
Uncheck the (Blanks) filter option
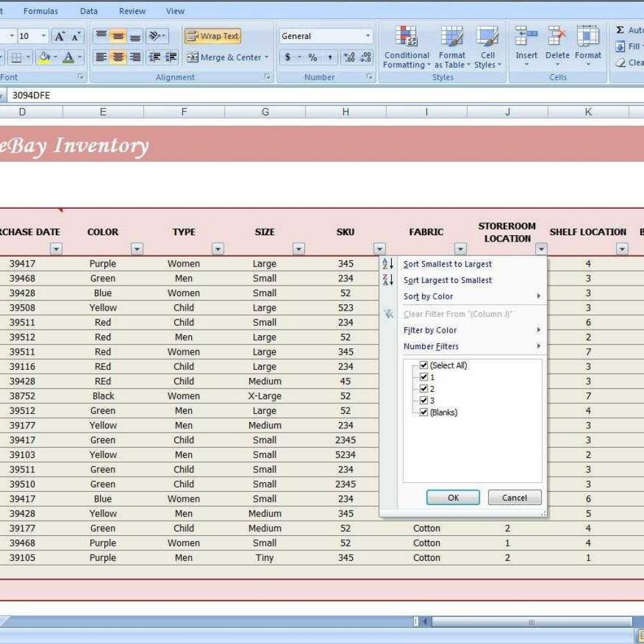425,413
